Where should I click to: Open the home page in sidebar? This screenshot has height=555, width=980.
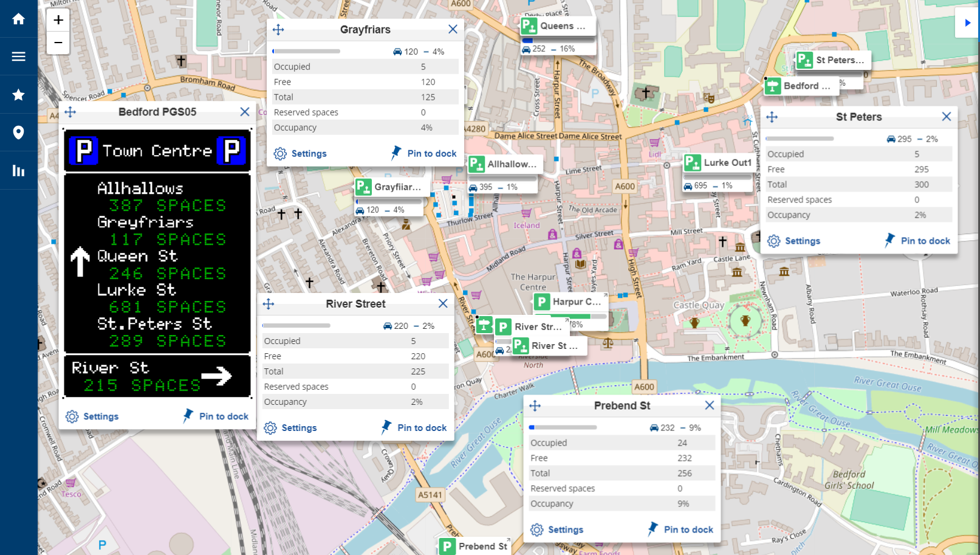(18, 19)
